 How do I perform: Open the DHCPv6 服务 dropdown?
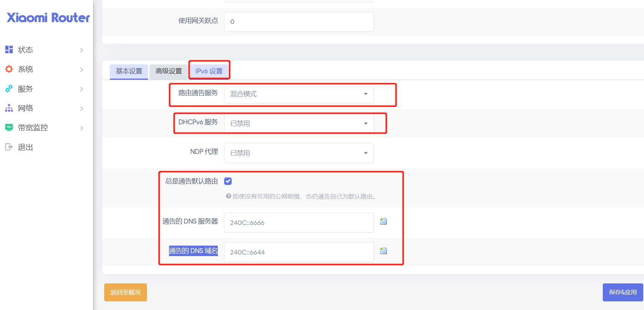[299, 124]
